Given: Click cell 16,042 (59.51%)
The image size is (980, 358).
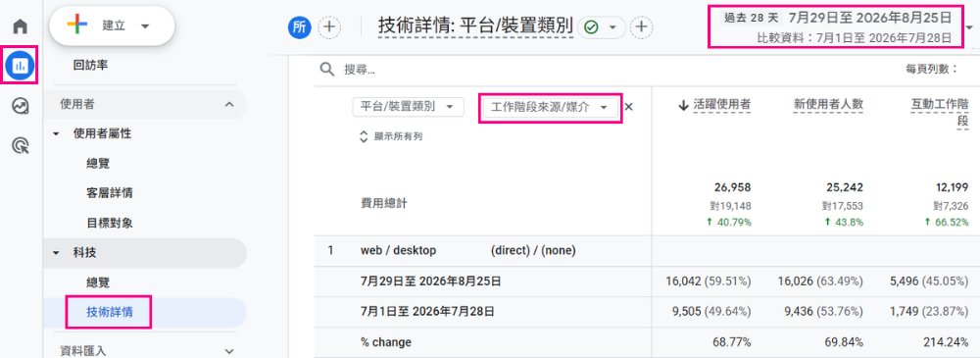Looking at the screenshot, I should pos(709,281).
